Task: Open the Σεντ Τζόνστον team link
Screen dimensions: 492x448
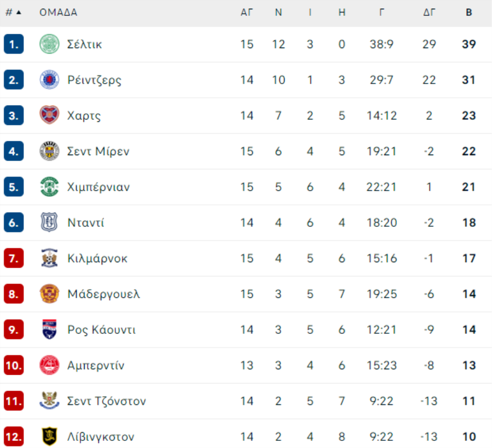Action: pyautogui.click(x=107, y=401)
